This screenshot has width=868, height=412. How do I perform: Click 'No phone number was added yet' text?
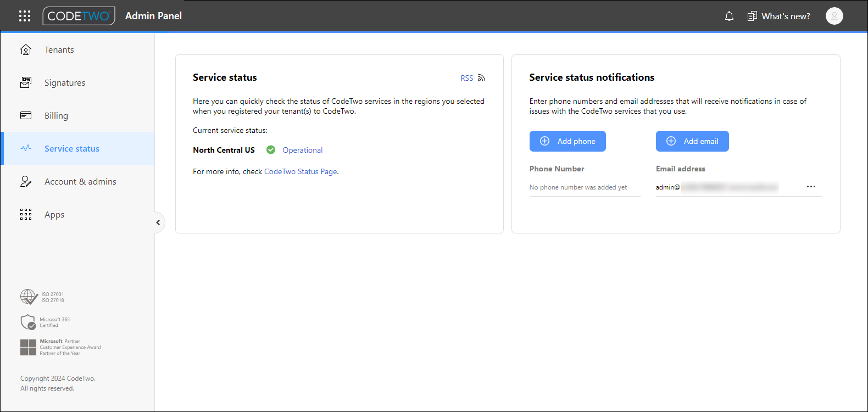578,187
